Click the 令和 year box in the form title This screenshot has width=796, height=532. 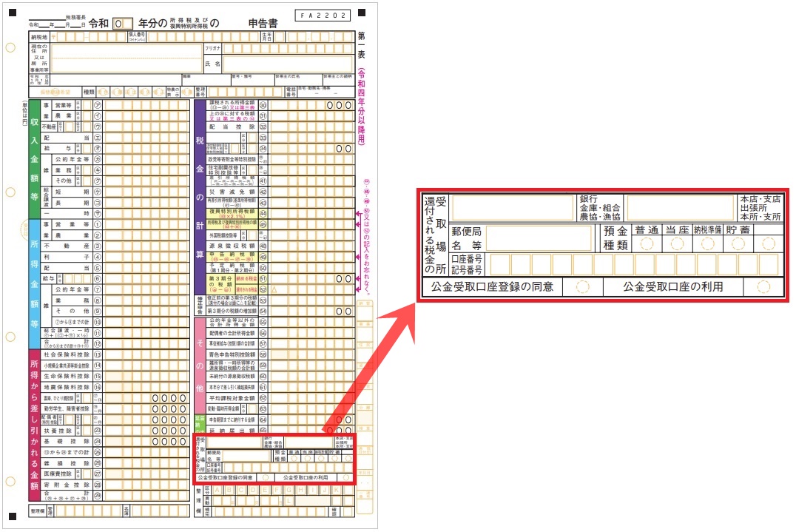[122, 24]
